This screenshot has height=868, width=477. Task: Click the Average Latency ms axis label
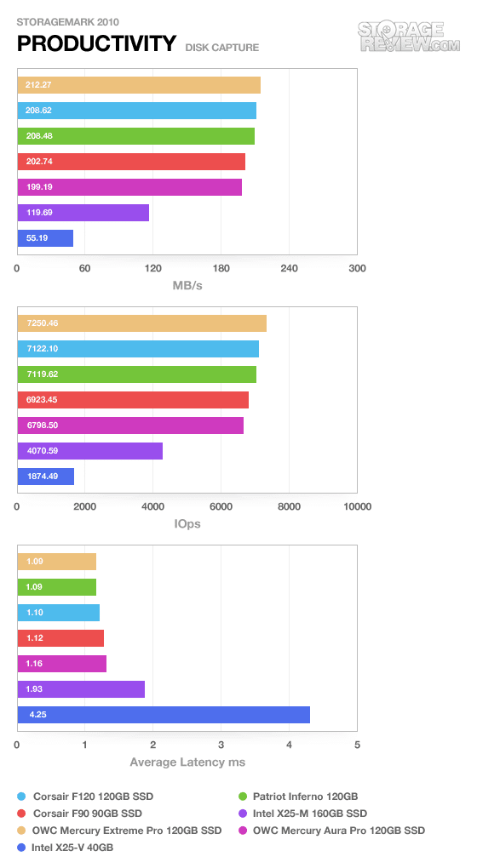click(187, 762)
